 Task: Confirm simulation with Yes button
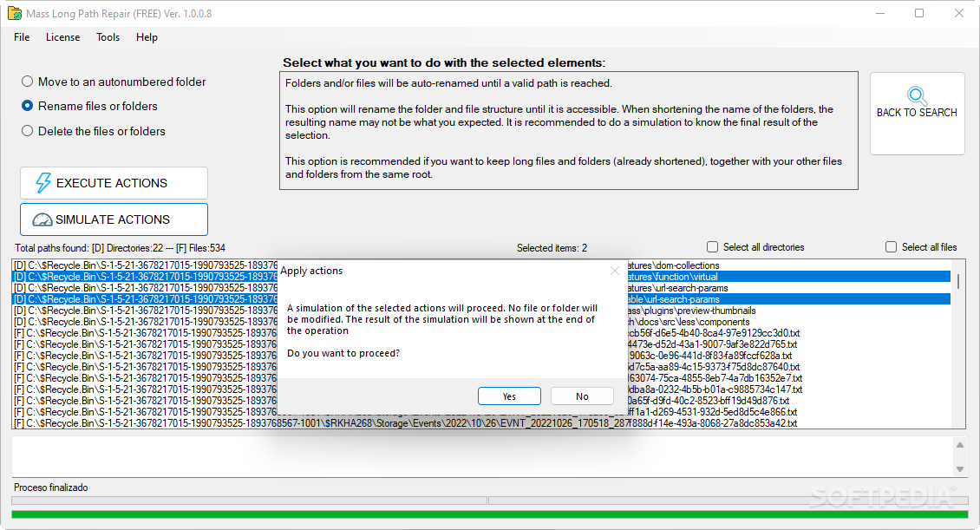click(x=509, y=396)
